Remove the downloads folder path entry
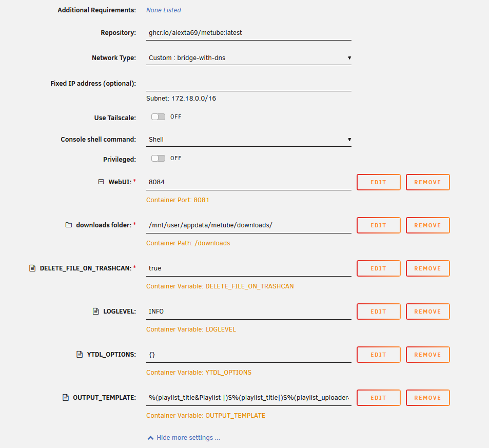The height and width of the screenshot is (448, 489). pos(427,225)
